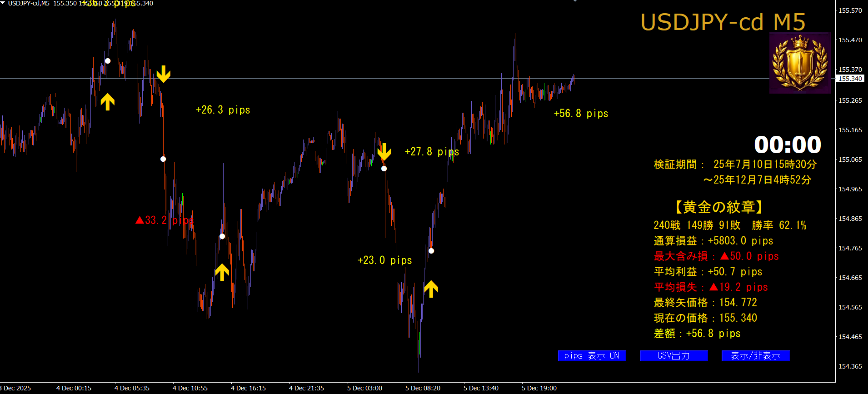
Task: Toggle the pips 表示 ON button
Action: click(592, 356)
